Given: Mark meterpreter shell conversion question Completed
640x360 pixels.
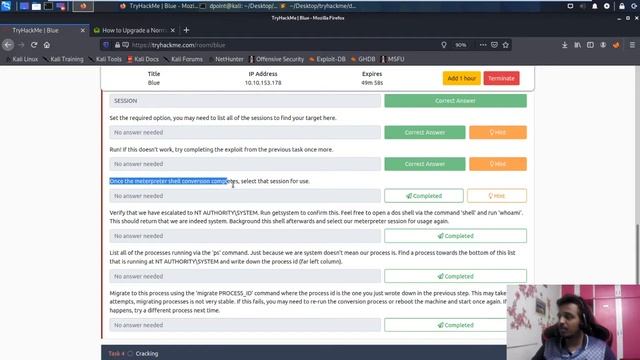Looking at the screenshot, I should point(424,196).
